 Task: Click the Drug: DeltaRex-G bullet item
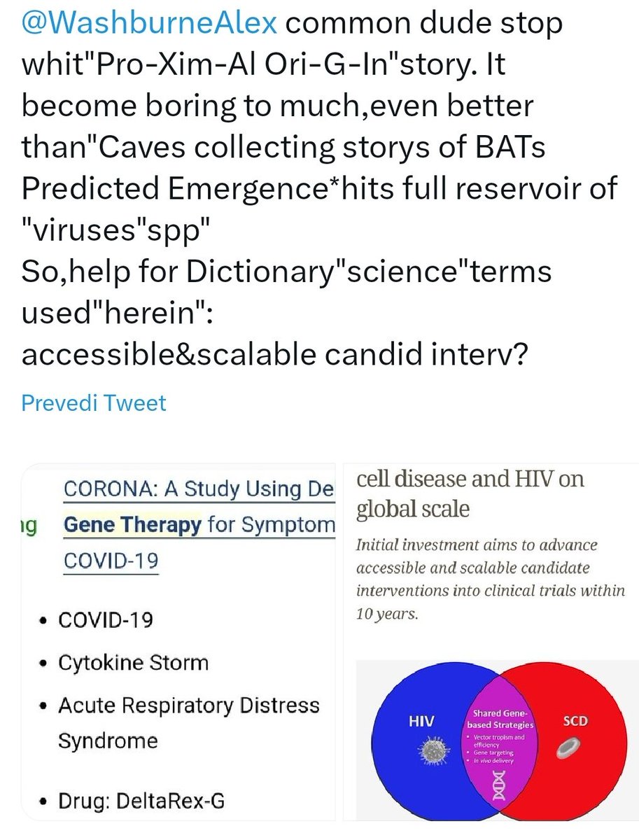tap(141, 800)
